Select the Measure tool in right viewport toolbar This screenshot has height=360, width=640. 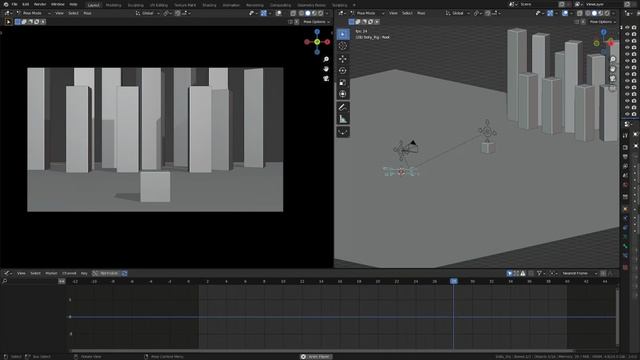(x=343, y=119)
